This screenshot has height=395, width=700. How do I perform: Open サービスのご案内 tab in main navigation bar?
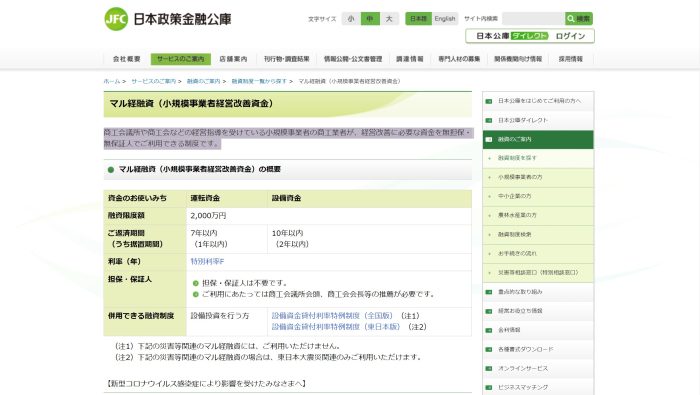point(180,59)
